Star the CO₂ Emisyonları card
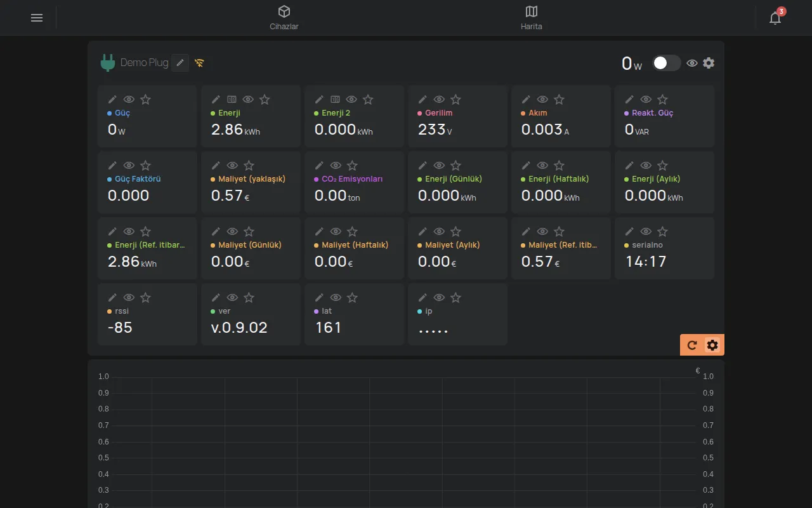 click(x=352, y=166)
